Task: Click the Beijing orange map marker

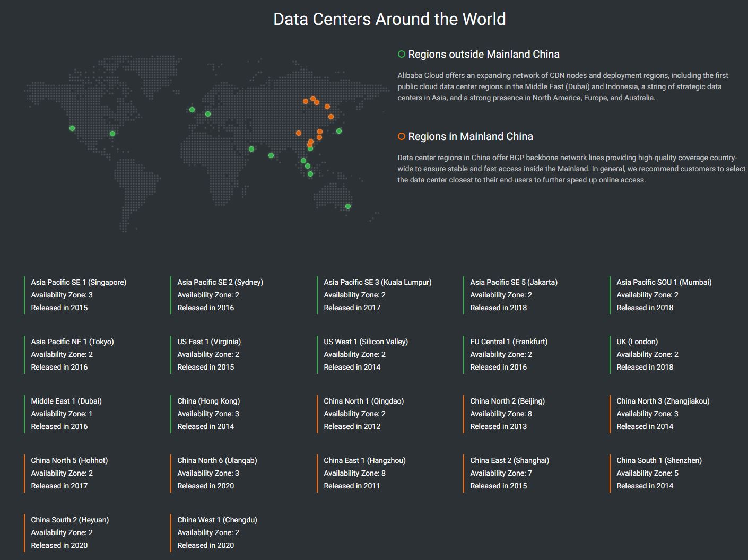Action: [327, 107]
